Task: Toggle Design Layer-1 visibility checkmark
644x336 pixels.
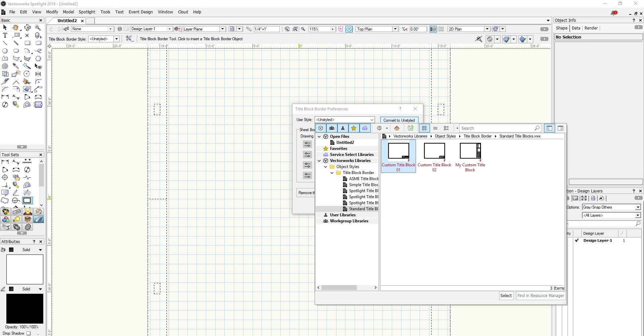Action: (x=577, y=240)
